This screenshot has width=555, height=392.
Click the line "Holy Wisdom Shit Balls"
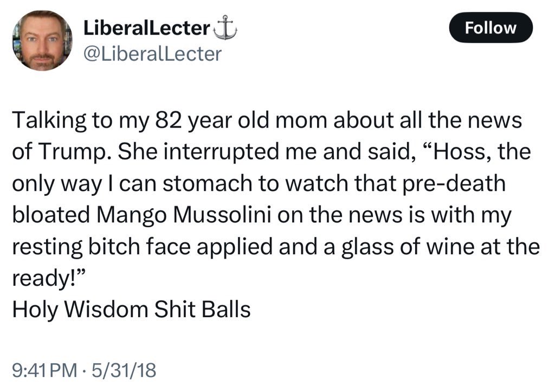coord(131,309)
